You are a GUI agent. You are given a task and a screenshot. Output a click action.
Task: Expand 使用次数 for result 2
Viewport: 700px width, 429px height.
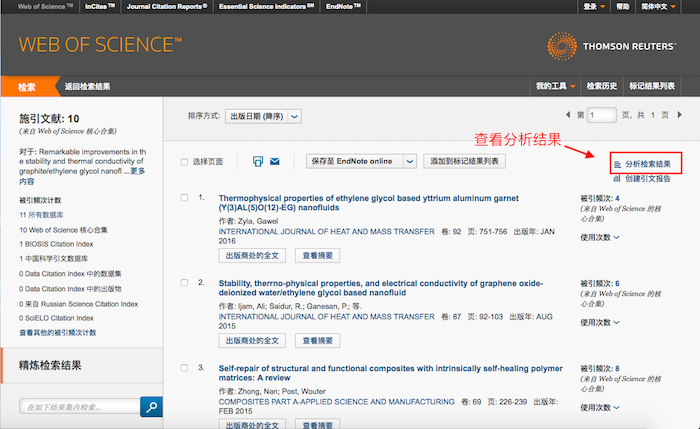tap(600, 322)
